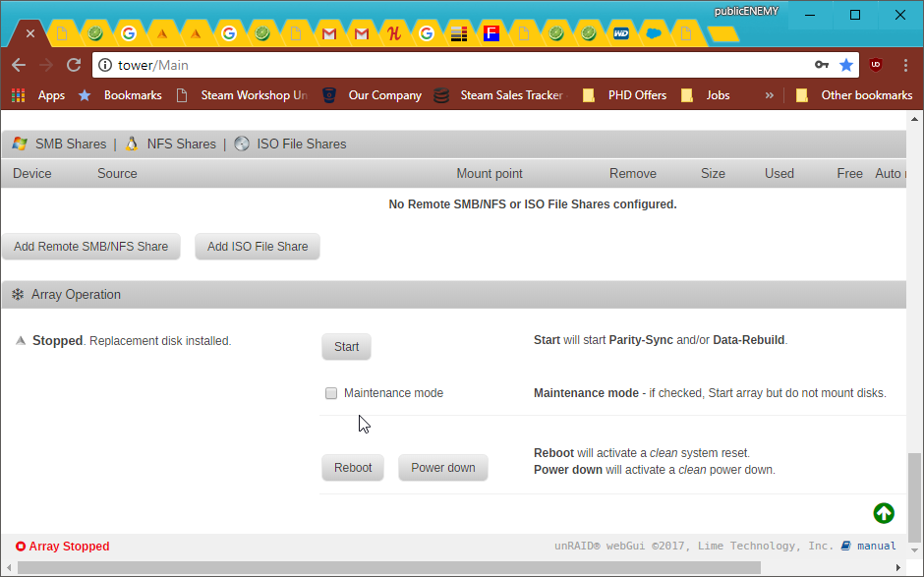The image size is (924, 577).
Task: Toggle the bookmark star for this page
Action: point(846,65)
